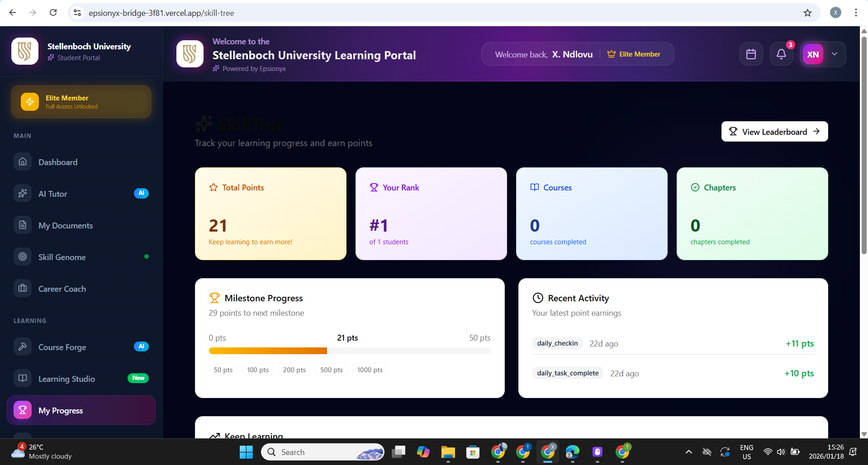The width and height of the screenshot is (868, 465).
Task: Open the Chapters completed card
Action: pos(752,214)
